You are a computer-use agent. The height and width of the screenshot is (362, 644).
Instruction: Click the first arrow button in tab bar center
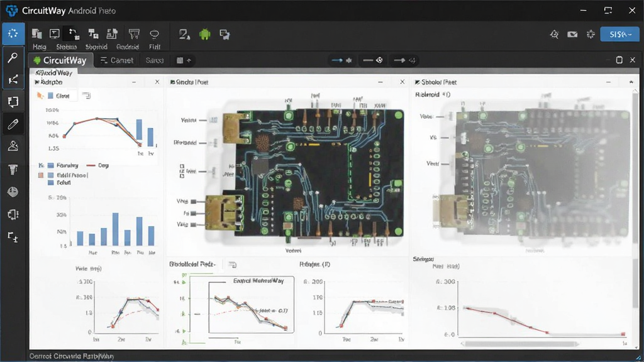[341, 60]
